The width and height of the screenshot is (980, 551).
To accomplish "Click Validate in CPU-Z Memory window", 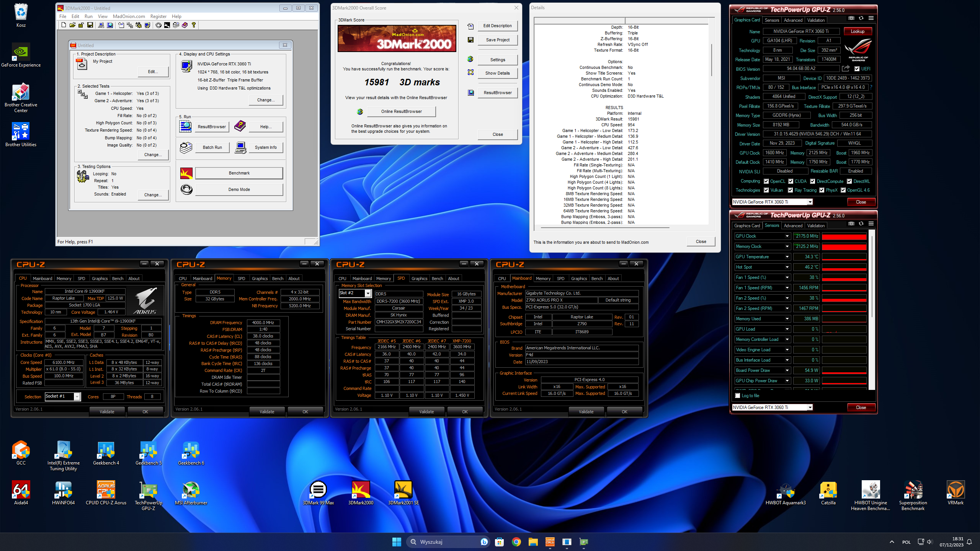I will pos(267,412).
